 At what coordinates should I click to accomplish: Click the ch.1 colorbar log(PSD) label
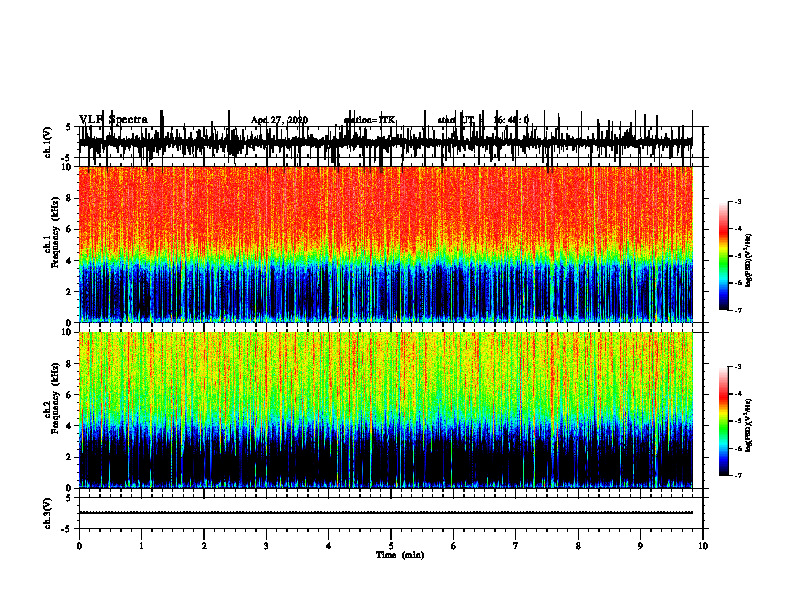pyautogui.click(x=748, y=260)
